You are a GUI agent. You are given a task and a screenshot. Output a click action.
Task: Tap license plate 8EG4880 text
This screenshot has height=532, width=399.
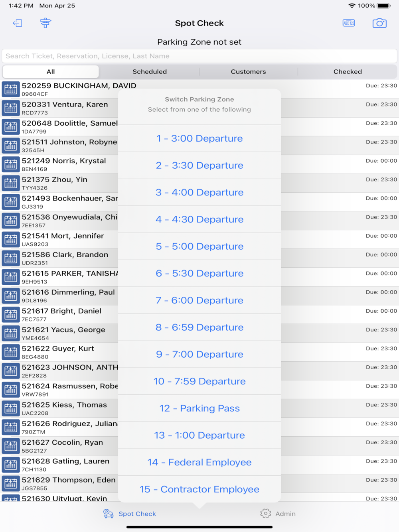click(35, 357)
